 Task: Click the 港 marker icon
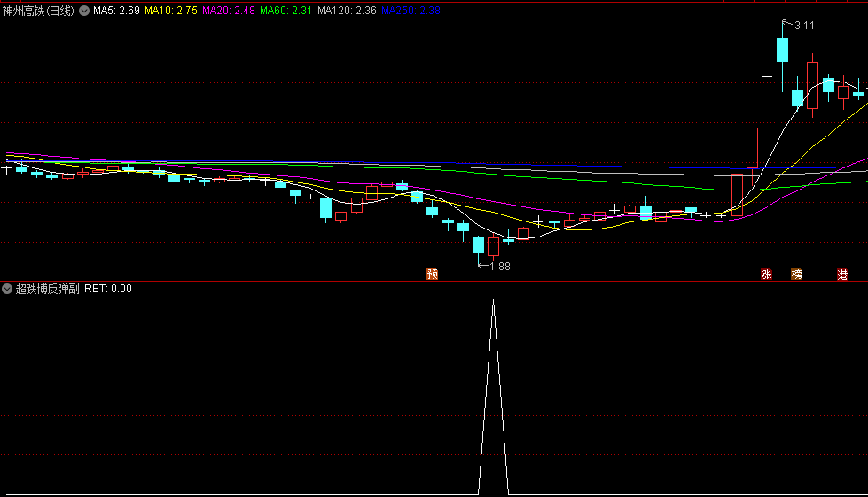click(842, 275)
